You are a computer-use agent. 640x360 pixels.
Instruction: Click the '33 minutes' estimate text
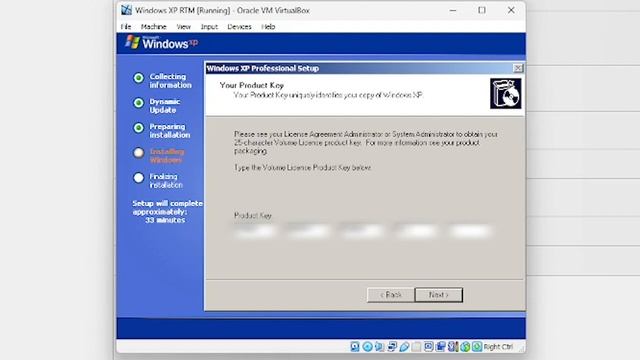click(x=165, y=220)
